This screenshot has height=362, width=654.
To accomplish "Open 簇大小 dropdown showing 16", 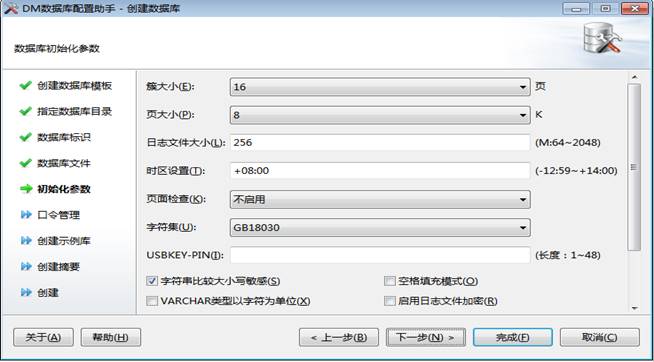I will 380,87.
